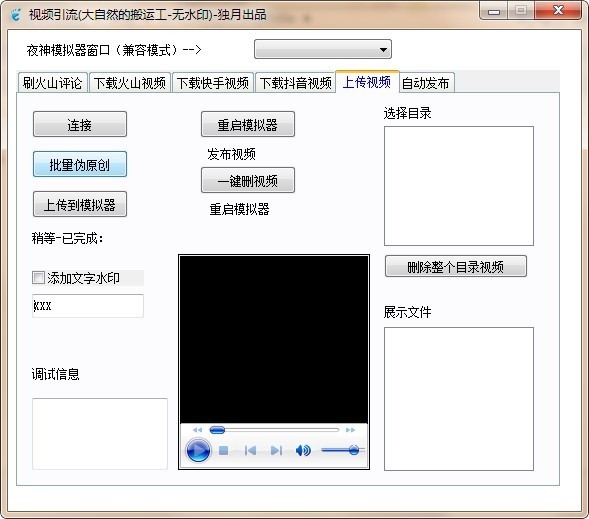Screen dimensions: 589x519
Task: Click the 删除整个目录视频 button
Action: pyautogui.click(x=455, y=267)
